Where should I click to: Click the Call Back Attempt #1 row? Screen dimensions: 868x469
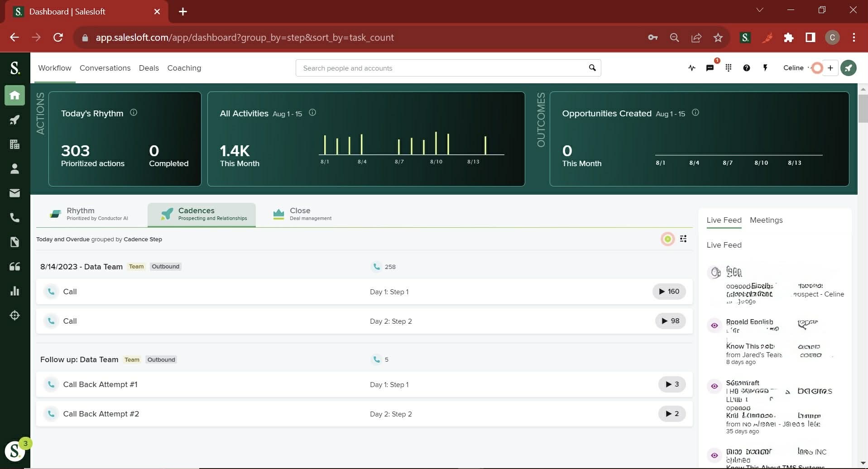364,384
